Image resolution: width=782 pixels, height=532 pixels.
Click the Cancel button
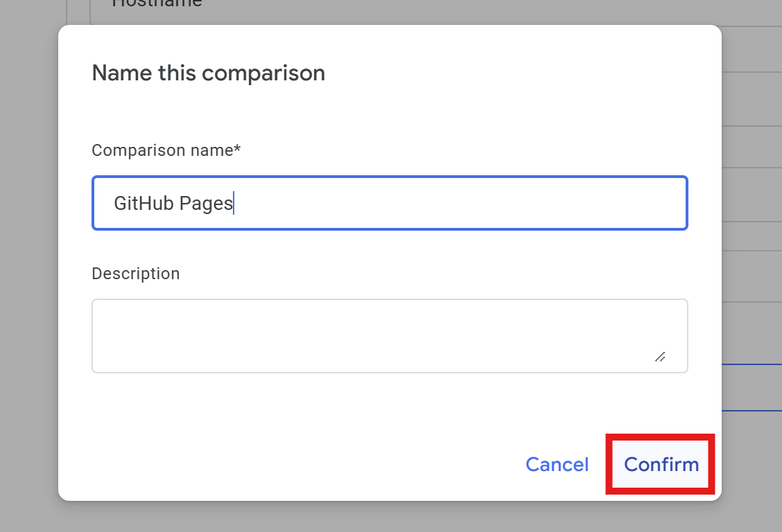[x=557, y=464]
